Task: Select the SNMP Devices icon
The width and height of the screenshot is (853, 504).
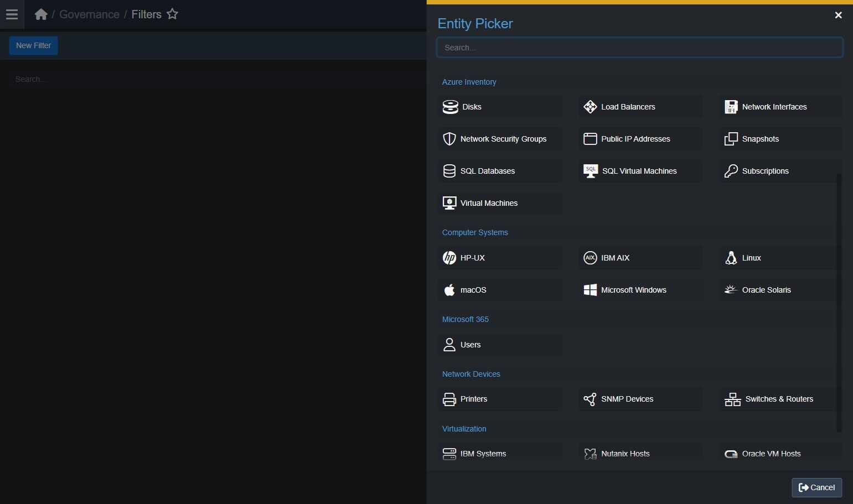Action: pos(590,399)
